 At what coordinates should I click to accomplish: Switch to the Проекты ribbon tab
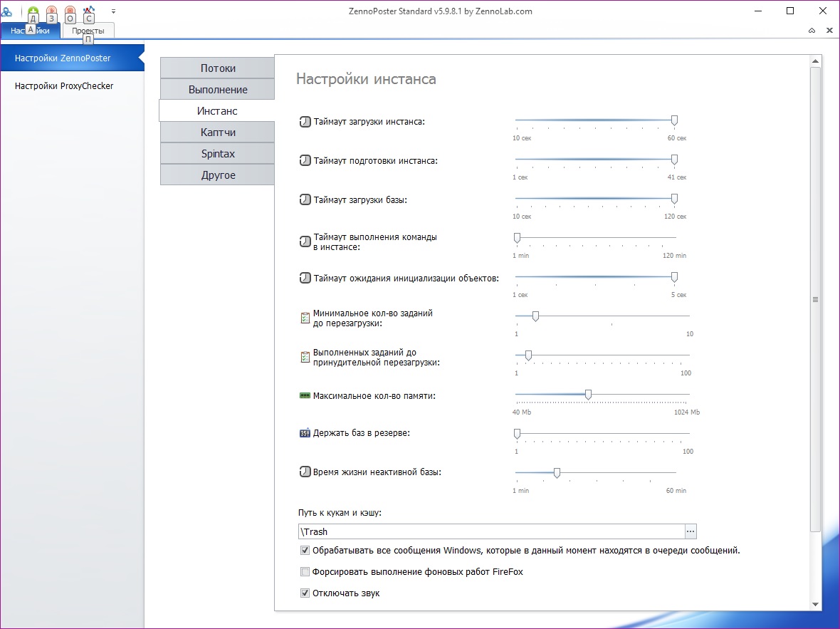coord(88,31)
